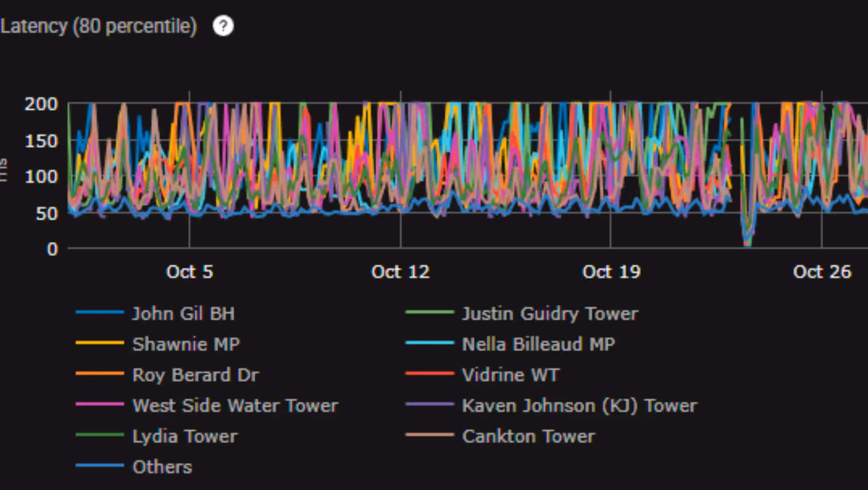This screenshot has width=868, height=490.
Task: Open the Latency help question-mark icon
Action: [223, 26]
